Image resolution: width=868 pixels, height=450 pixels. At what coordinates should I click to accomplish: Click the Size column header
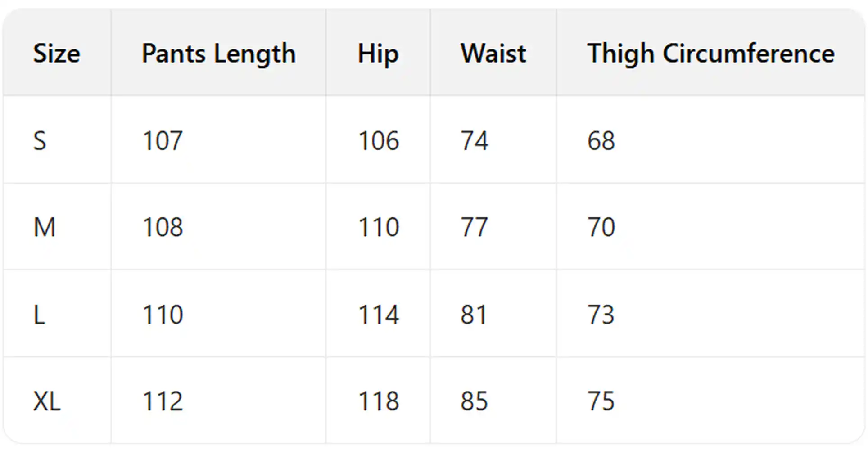pyautogui.click(x=57, y=54)
